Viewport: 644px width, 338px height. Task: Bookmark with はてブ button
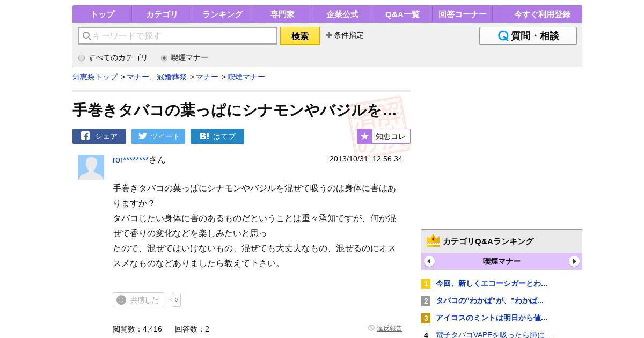click(217, 136)
